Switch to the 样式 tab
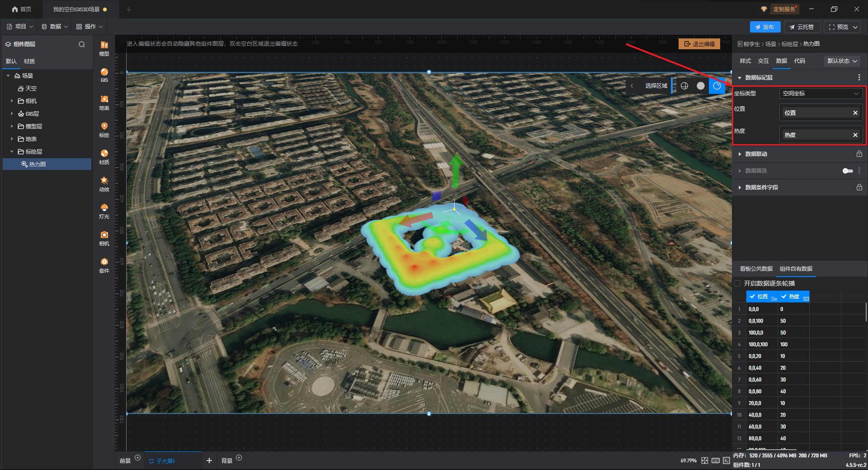The width and height of the screenshot is (868, 470). pyautogui.click(x=745, y=61)
